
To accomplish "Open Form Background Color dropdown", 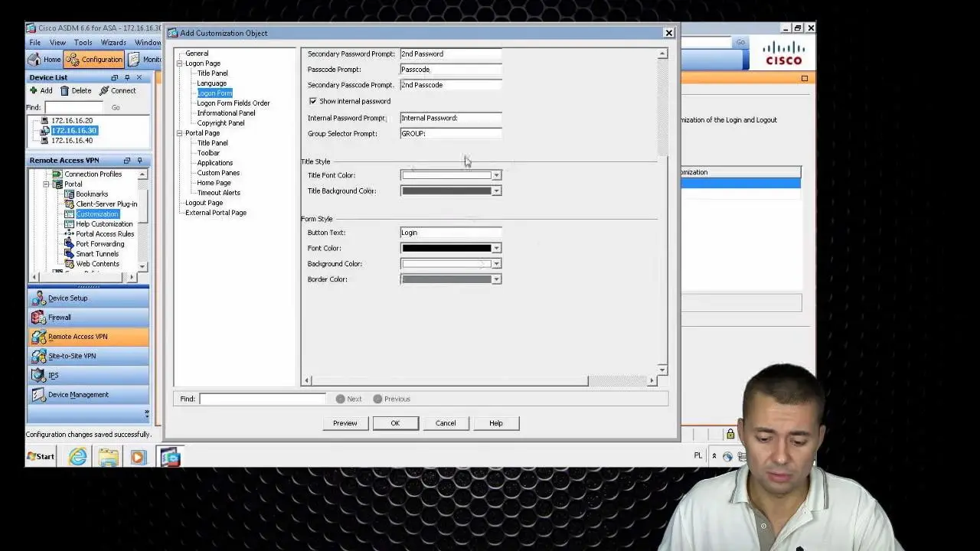I will tap(496, 263).
